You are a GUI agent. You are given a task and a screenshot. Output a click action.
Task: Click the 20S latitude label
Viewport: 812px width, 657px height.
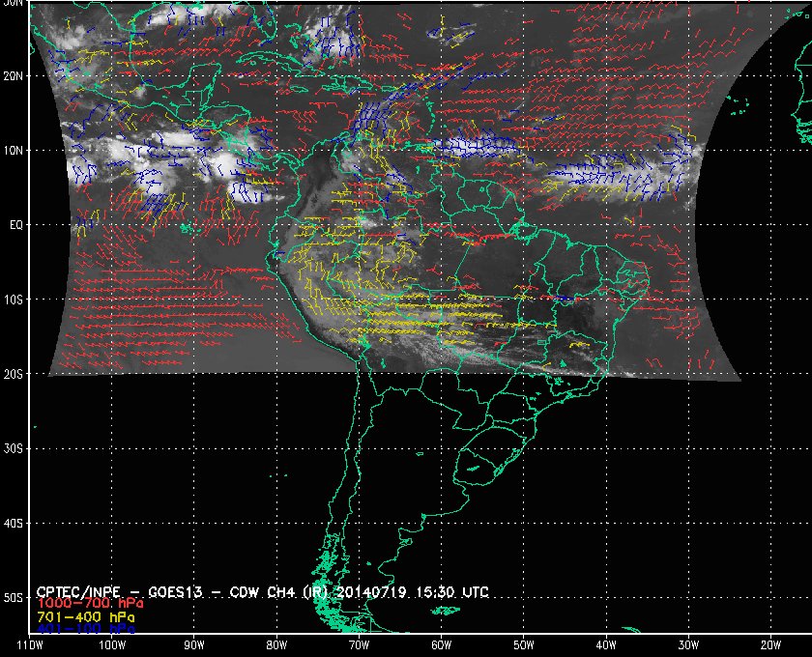(x=13, y=374)
